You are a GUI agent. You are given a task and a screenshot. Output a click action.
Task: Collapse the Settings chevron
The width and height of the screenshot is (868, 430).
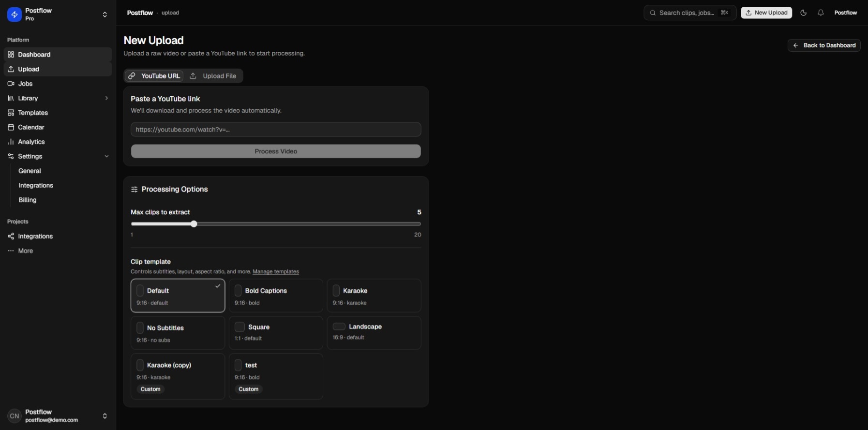106,156
